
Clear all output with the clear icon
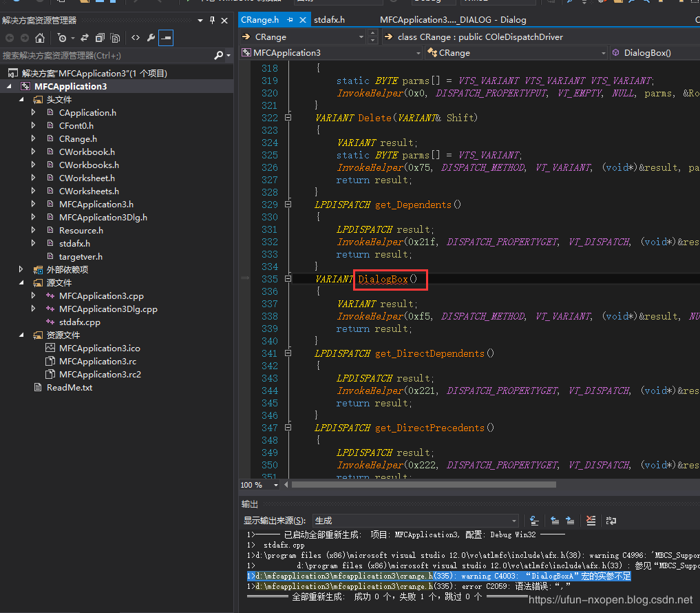[590, 521]
